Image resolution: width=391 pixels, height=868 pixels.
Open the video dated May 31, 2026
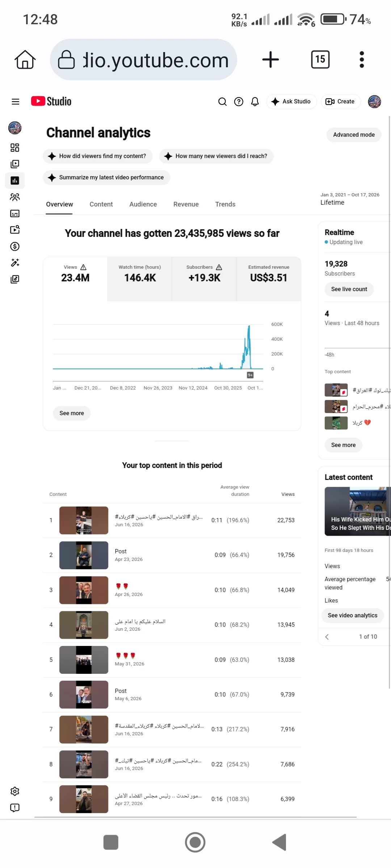point(172,660)
